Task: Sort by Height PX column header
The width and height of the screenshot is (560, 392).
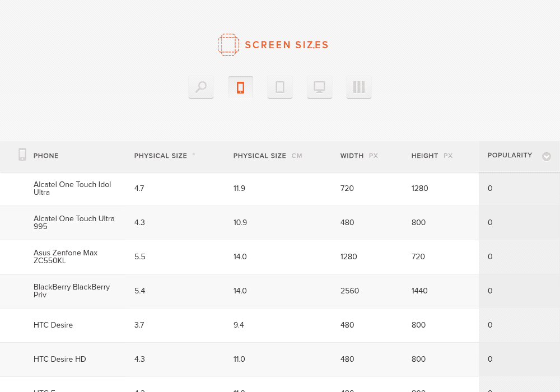Action: pyautogui.click(x=432, y=156)
